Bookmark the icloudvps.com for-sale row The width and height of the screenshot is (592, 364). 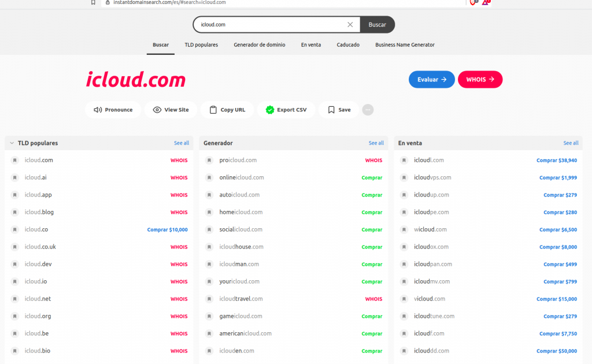tap(404, 177)
